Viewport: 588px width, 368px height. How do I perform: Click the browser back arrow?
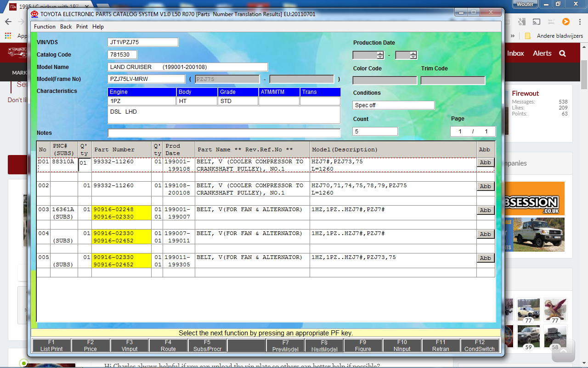8,22
